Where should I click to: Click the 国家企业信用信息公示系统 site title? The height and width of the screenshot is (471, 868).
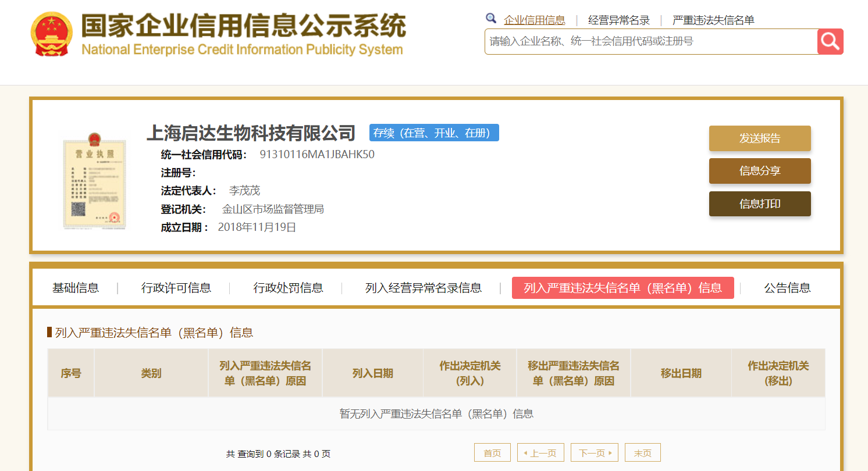point(243,26)
